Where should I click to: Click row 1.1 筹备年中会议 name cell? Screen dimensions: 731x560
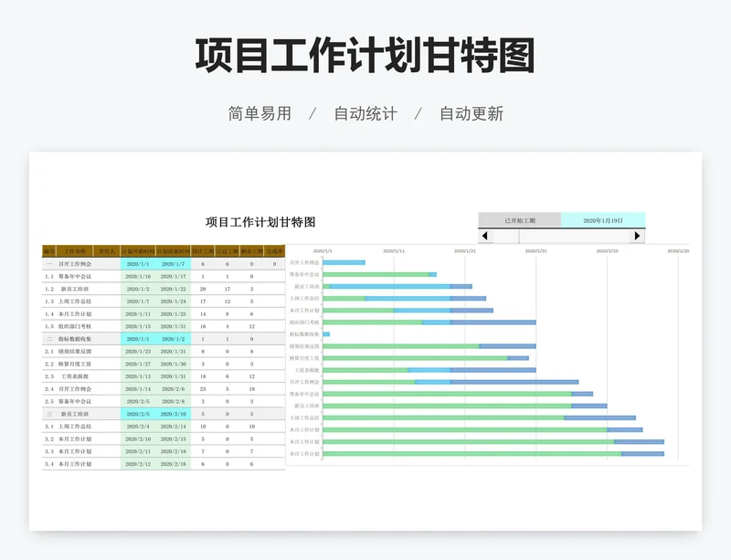click(75, 277)
